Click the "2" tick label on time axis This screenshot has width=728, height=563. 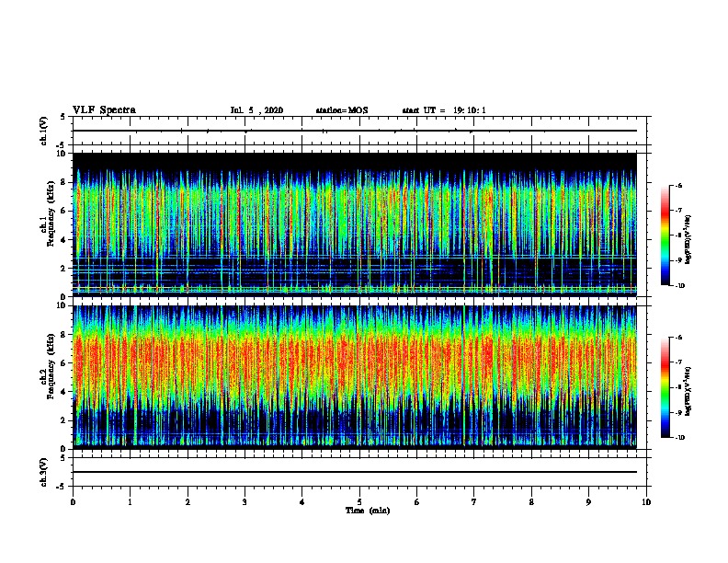(188, 501)
